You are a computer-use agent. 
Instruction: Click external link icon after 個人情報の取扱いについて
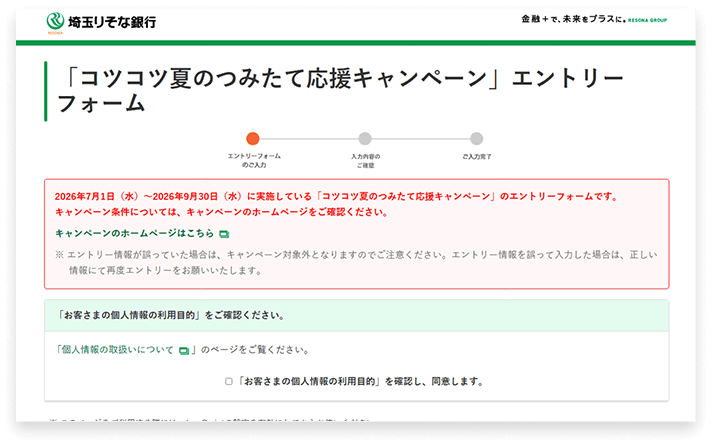183,351
